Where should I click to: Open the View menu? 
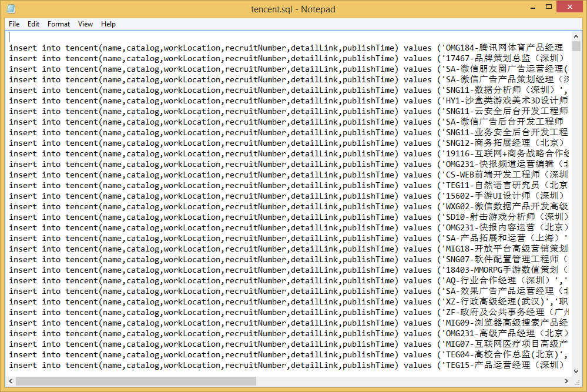(x=86, y=24)
